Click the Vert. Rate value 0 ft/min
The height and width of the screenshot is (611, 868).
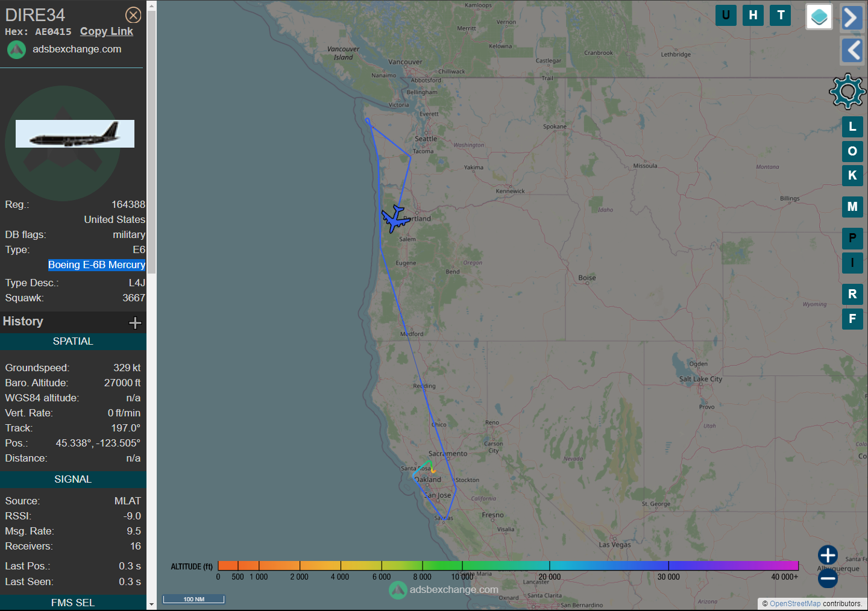124,413
